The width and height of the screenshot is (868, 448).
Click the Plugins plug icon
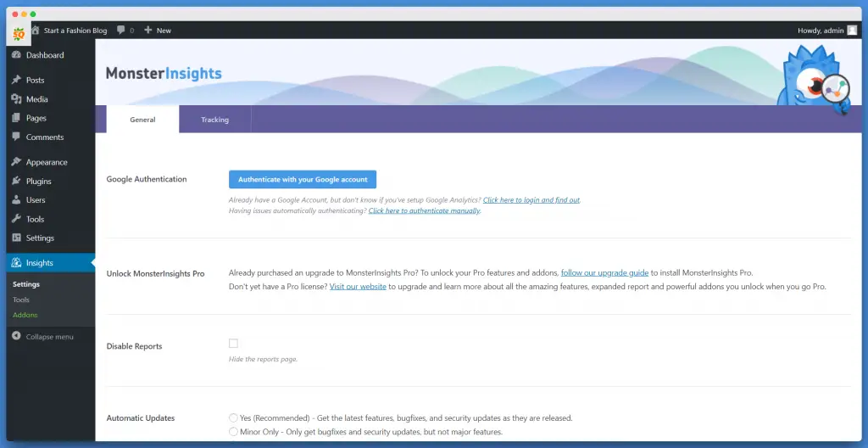16,181
